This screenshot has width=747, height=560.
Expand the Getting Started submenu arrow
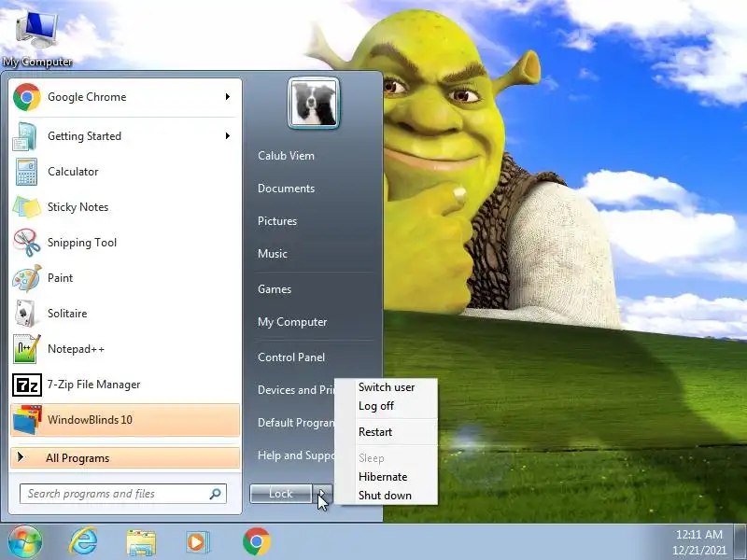228,135
